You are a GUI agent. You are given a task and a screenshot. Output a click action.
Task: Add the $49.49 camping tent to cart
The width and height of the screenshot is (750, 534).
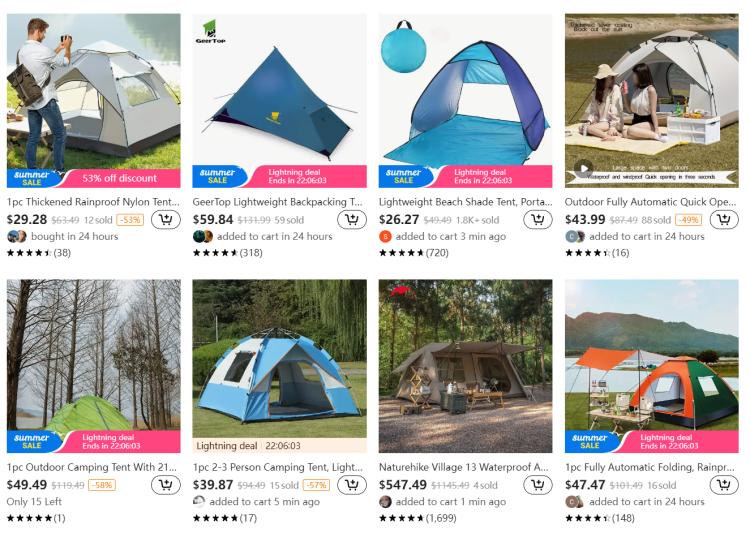point(165,485)
